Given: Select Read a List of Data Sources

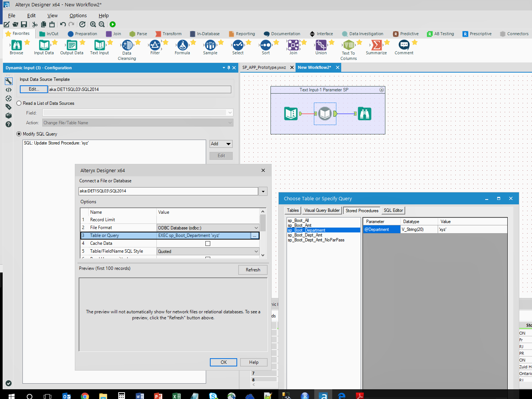Looking at the screenshot, I should tap(19, 103).
